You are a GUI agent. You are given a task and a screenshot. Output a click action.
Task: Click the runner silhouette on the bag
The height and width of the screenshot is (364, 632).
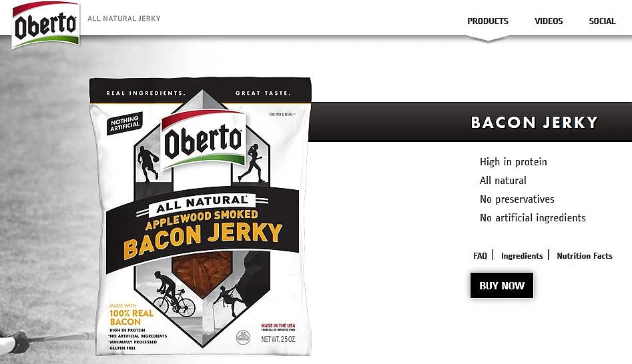[252, 163]
